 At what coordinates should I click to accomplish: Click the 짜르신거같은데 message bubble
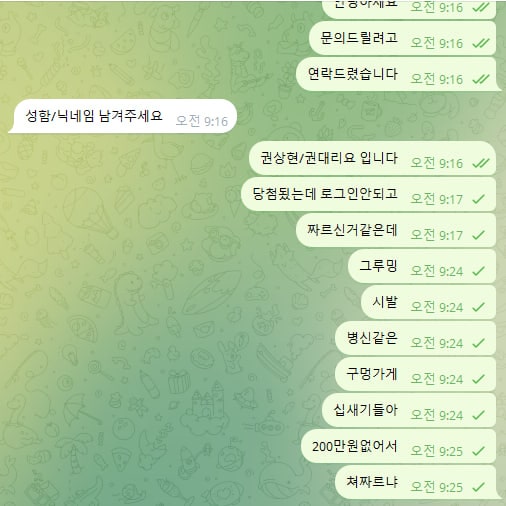(x=396, y=230)
